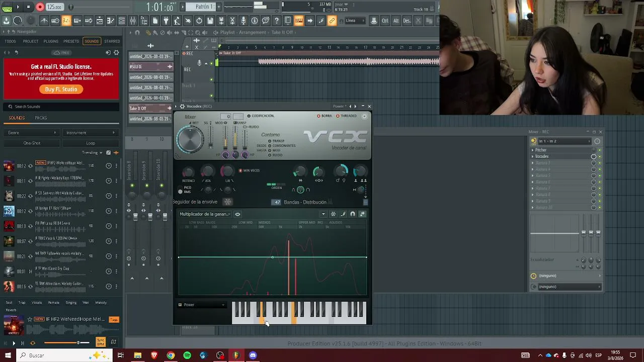644x362 pixels.
Task: Click the lips icon next to Multiplicador dropdown
Action: tap(237, 214)
